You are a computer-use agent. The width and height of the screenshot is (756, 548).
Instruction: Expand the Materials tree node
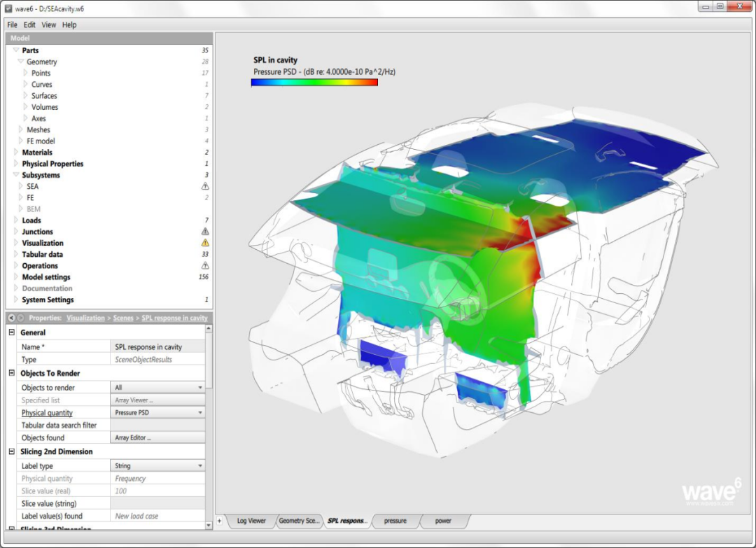16,153
